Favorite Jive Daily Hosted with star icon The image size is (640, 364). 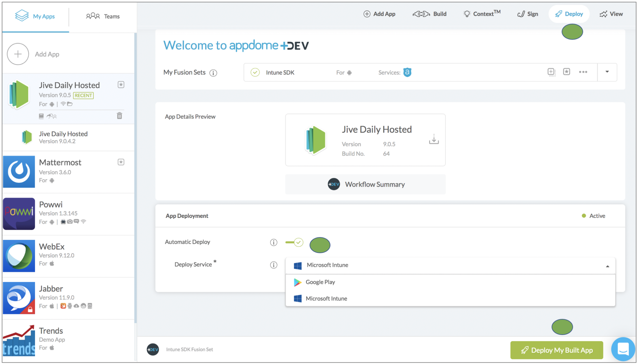coord(121,85)
